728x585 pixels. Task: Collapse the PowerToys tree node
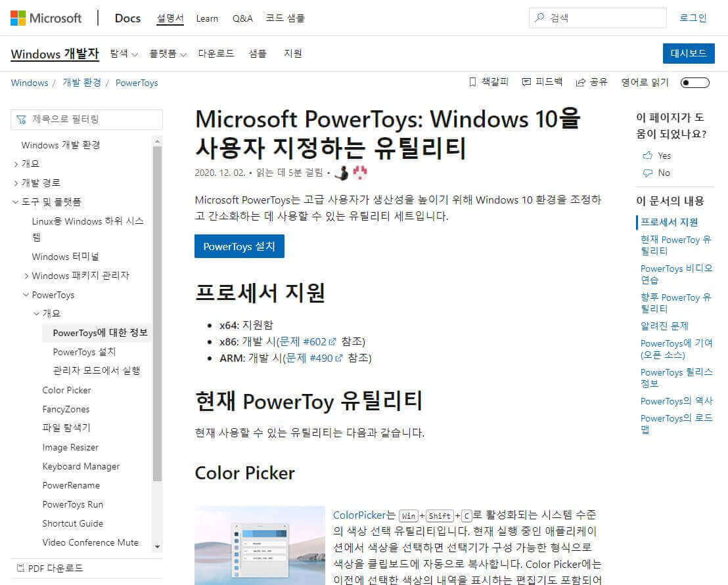point(26,295)
